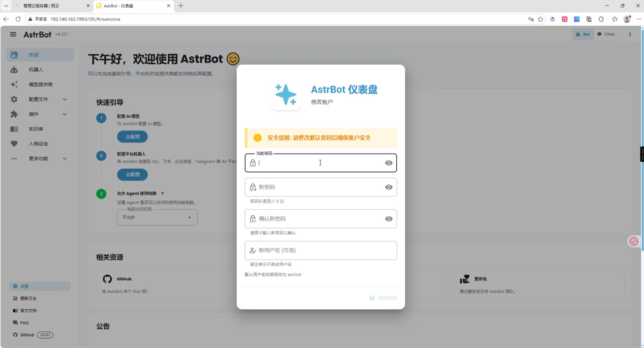
Task: Expand the 配置文件 sidebar section
Action: click(65, 99)
